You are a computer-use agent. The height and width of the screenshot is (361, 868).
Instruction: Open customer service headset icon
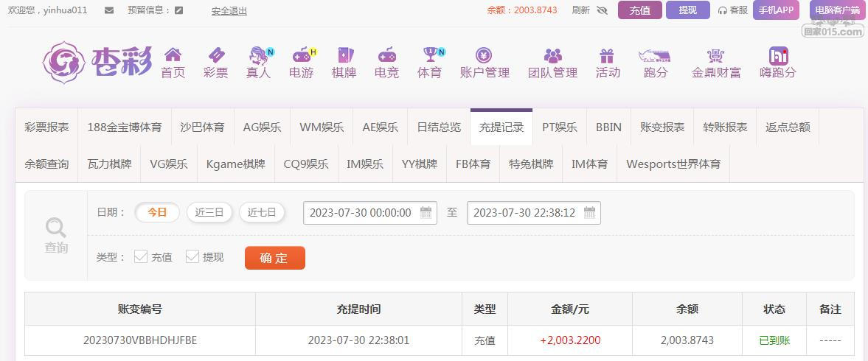(x=722, y=10)
